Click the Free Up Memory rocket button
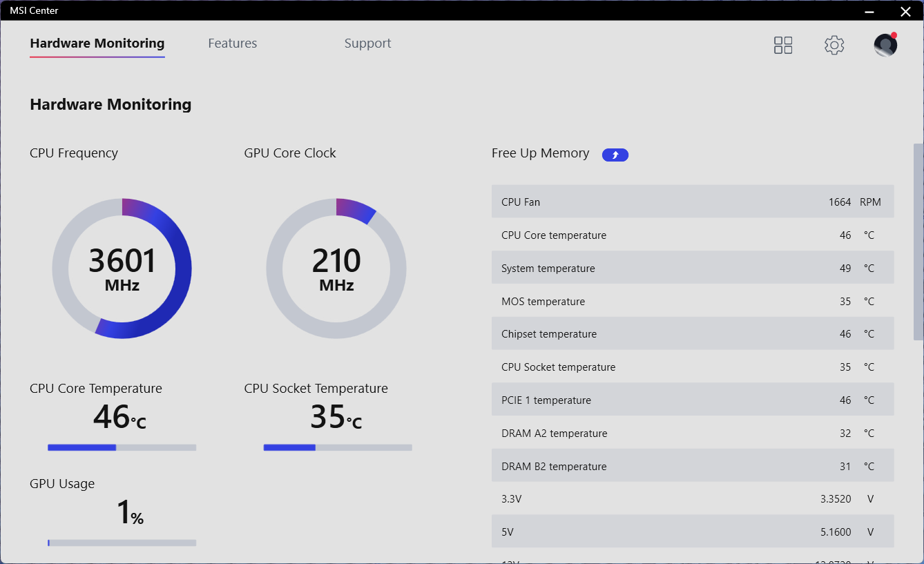This screenshot has width=924, height=564. click(x=615, y=155)
